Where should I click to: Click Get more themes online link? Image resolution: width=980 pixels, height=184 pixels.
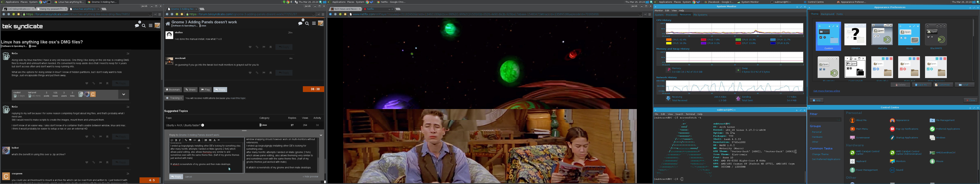point(826,91)
